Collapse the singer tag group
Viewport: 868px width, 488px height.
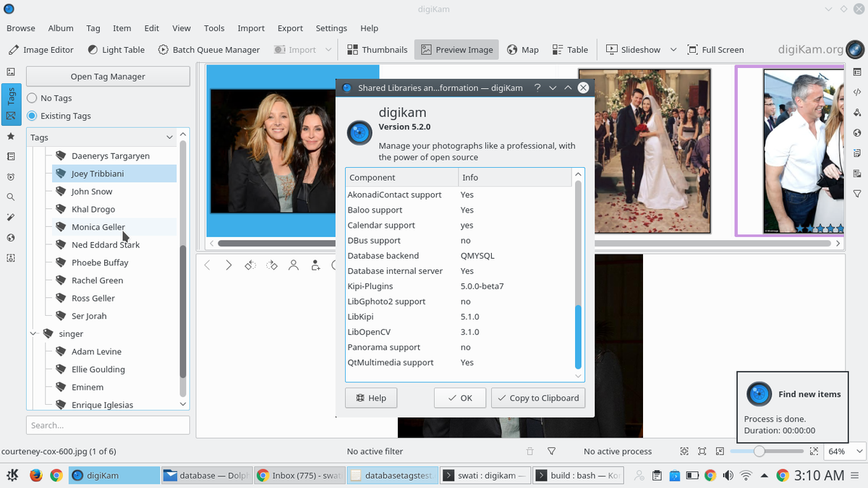(33, 334)
